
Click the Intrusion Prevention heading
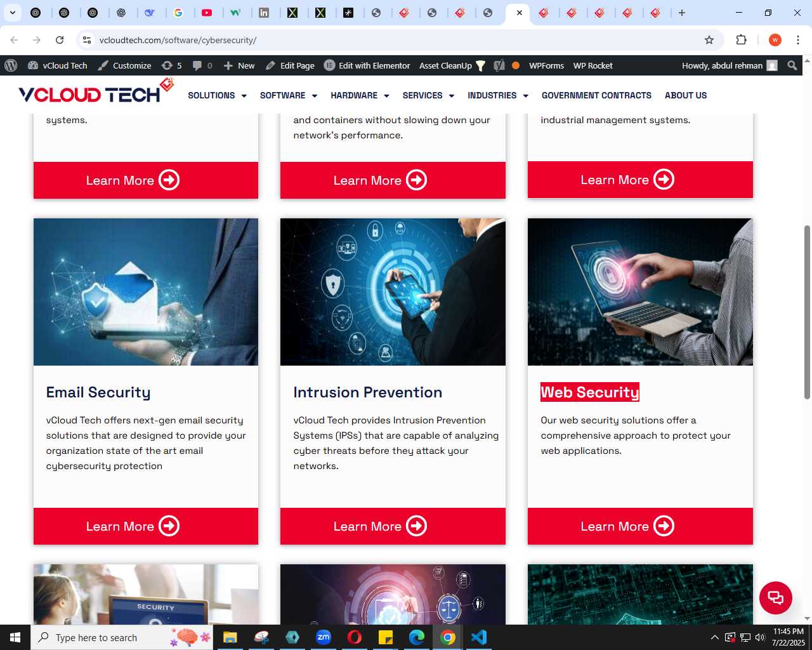pyautogui.click(x=368, y=392)
